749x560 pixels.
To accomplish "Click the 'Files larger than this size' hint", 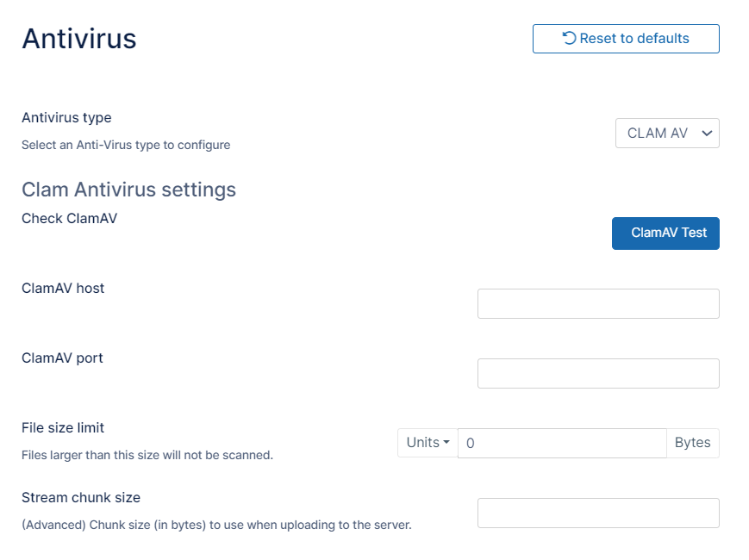I will tap(147, 455).
